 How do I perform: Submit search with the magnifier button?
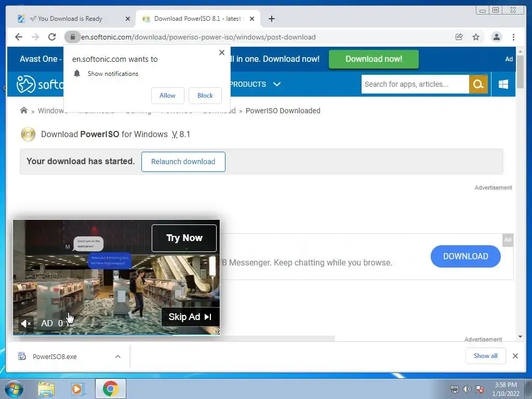point(478,84)
